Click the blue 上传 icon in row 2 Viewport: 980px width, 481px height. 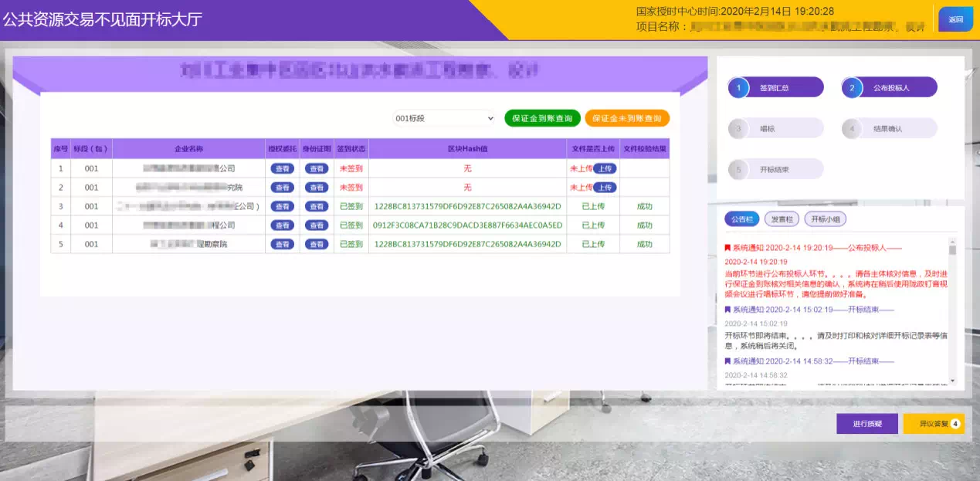[x=605, y=187]
